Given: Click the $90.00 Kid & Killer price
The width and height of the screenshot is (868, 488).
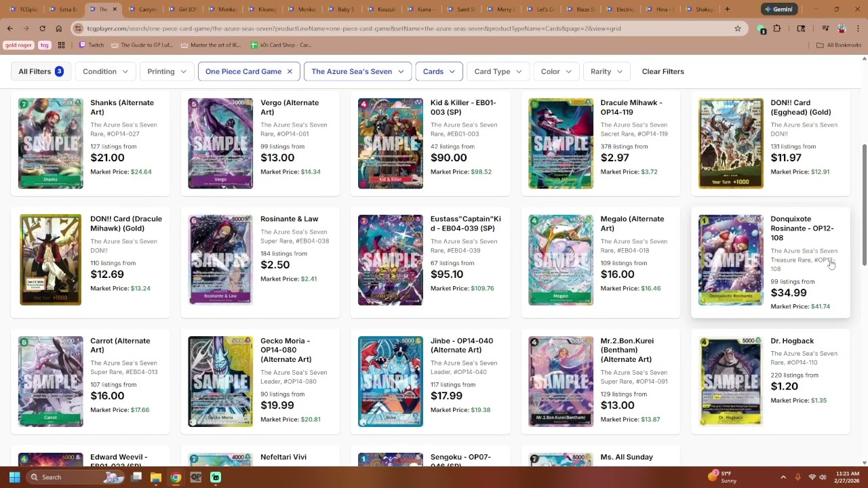Looking at the screenshot, I should [448, 158].
